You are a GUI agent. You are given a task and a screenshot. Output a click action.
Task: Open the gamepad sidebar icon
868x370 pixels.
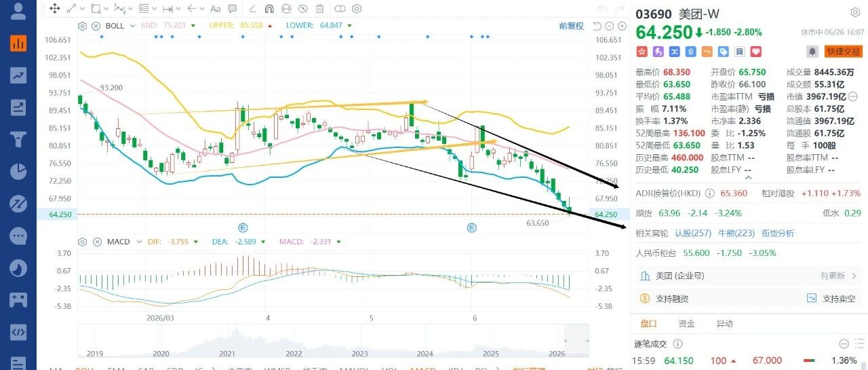(18, 299)
